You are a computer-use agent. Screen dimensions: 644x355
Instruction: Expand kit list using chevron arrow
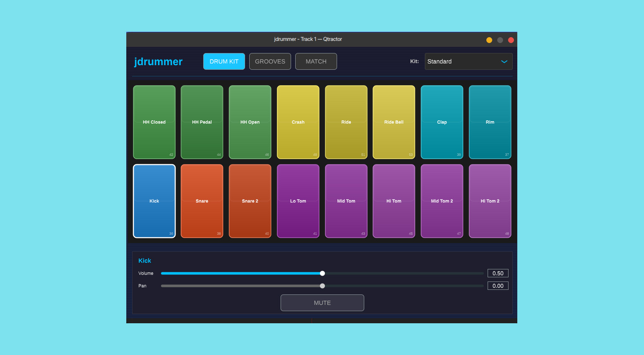504,61
